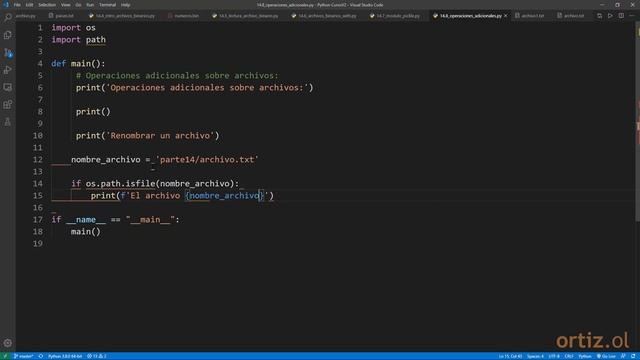
Task: Change the CRLF end of line sequence
Action: tap(569, 356)
